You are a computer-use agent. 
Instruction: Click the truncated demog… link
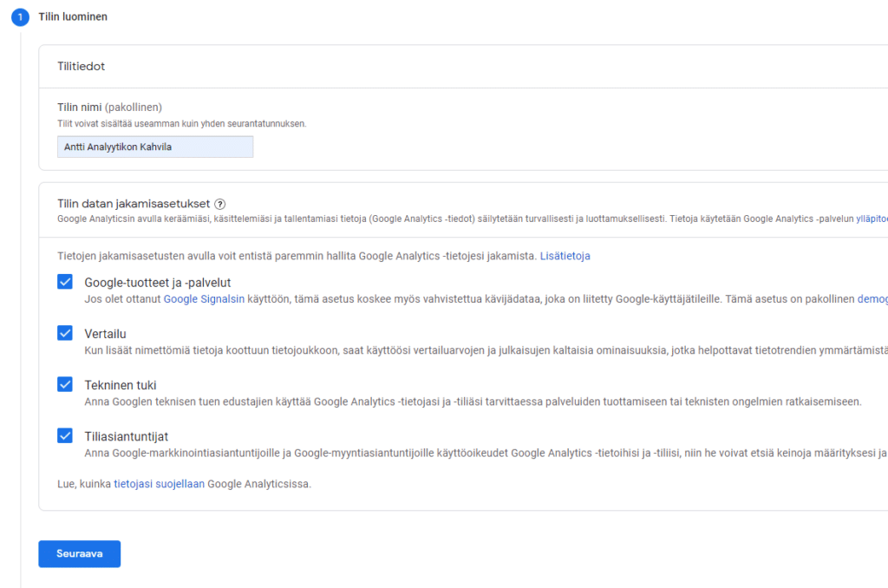(x=872, y=299)
